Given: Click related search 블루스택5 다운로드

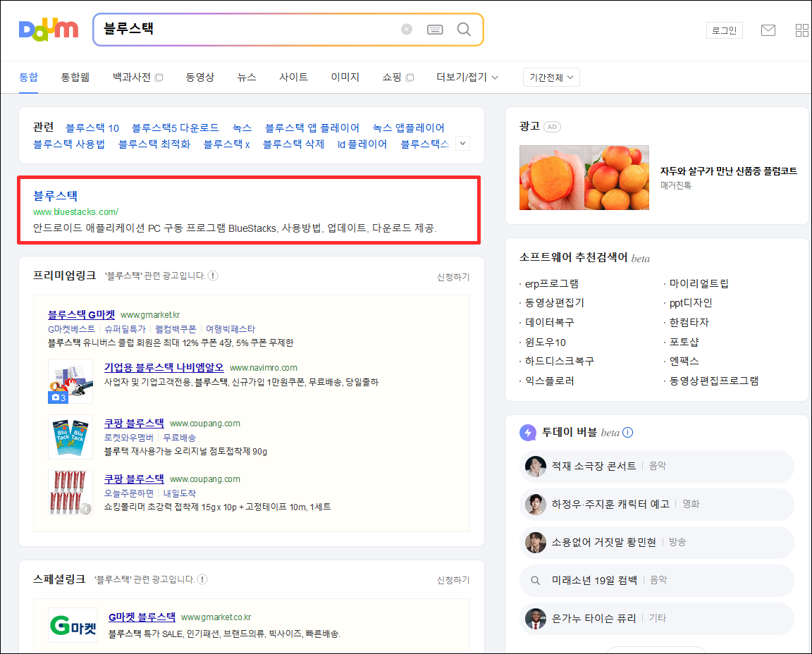Looking at the screenshot, I should point(175,128).
